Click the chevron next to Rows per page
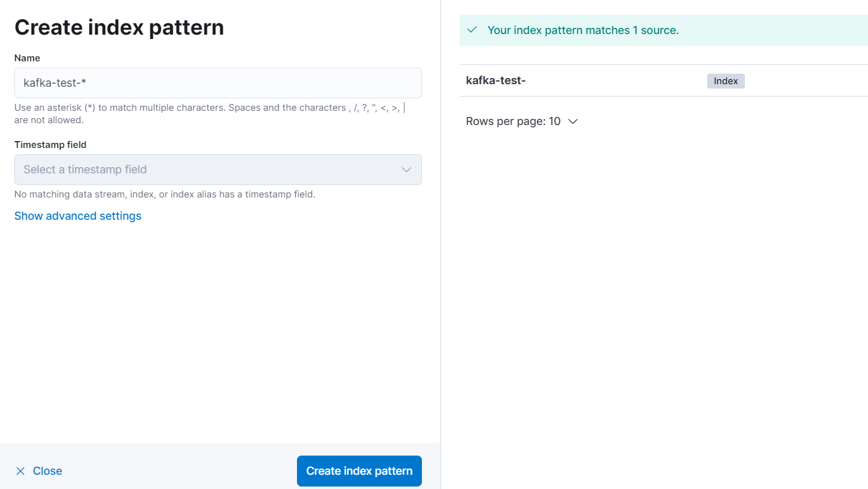The width and height of the screenshot is (868, 489). coord(573,121)
